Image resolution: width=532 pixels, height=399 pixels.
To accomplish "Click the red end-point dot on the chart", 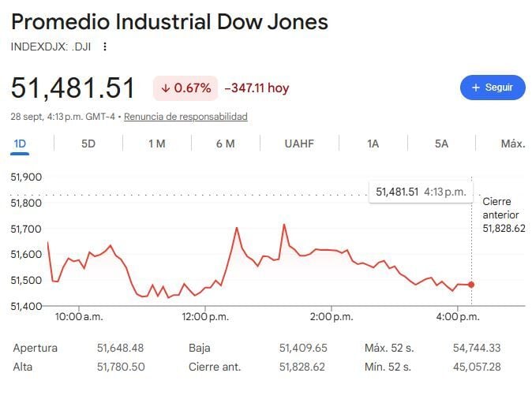I will click(x=471, y=285).
